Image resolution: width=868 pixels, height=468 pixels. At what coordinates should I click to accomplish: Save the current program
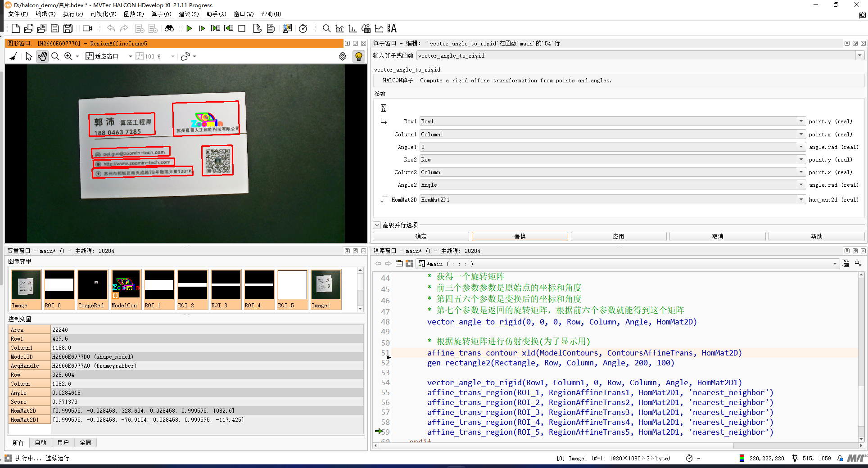point(55,28)
